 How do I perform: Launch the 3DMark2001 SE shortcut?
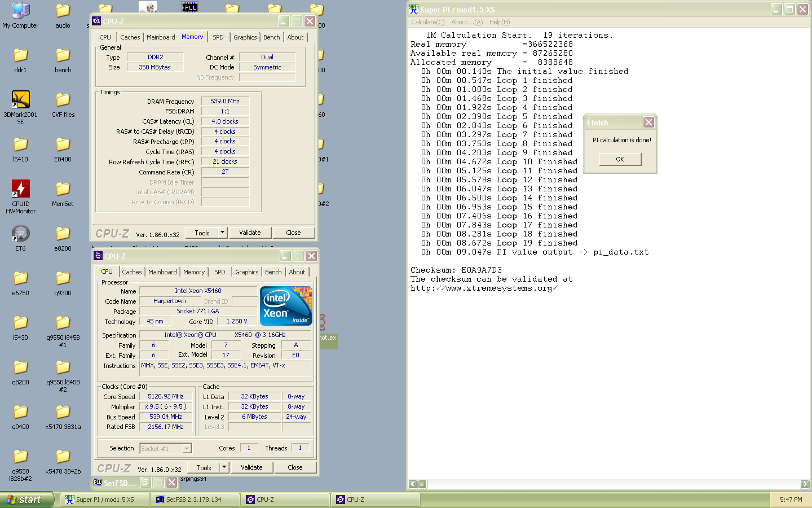(x=20, y=107)
